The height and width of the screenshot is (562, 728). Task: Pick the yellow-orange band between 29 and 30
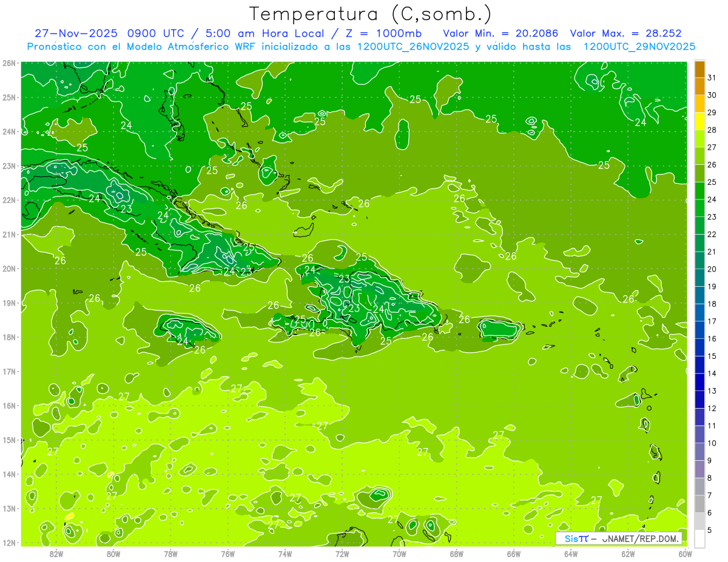[x=699, y=103]
